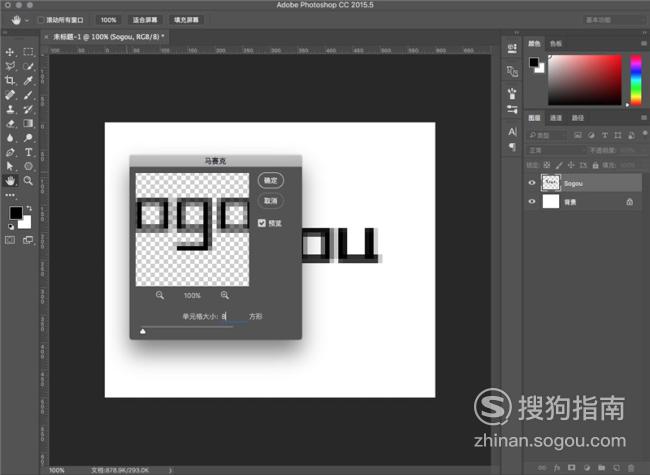Select the Quick Selection tool

point(28,66)
